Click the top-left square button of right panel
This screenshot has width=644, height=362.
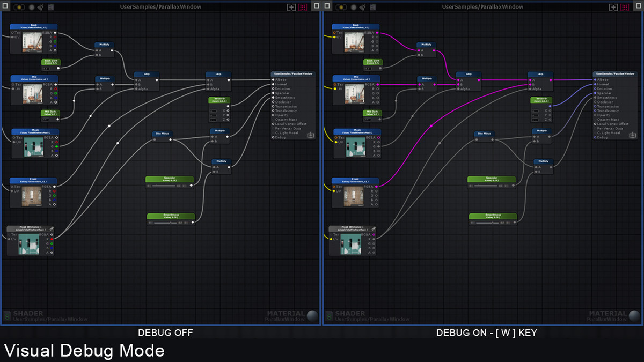tap(327, 6)
